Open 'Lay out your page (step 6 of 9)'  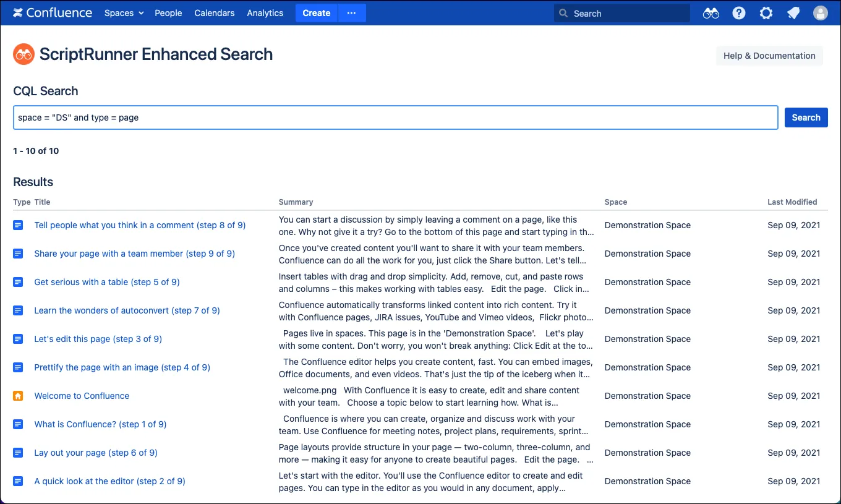pos(96,453)
